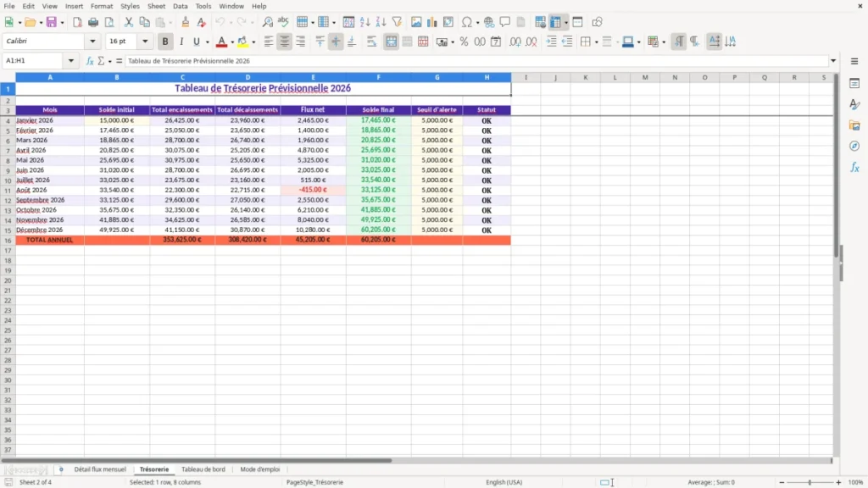Click the Show Draw Functions shapes icon
Image resolution: width=868 pixels, height=488 pixels.
point(597,22)
